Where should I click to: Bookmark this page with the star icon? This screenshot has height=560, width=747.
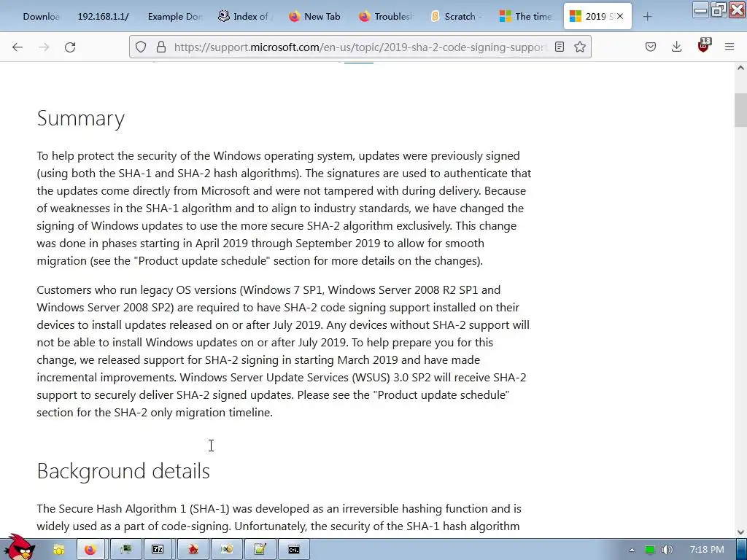pyautogui.click(x=580, y=47)
